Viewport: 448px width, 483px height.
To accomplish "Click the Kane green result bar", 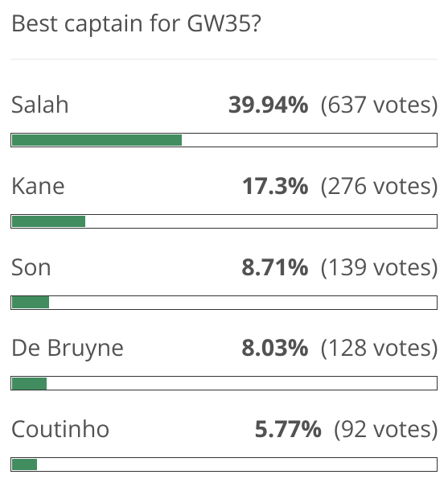I will [48, 221].
